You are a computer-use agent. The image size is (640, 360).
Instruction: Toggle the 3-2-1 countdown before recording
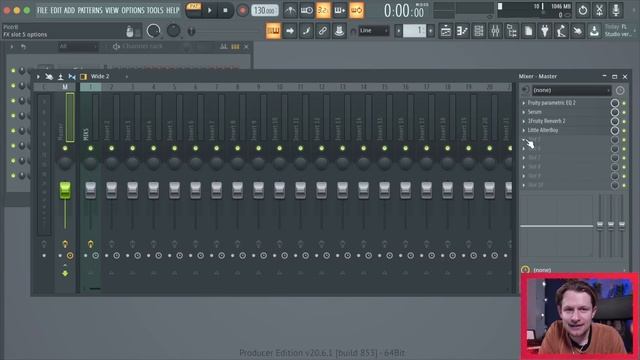[x=323, y=11]
